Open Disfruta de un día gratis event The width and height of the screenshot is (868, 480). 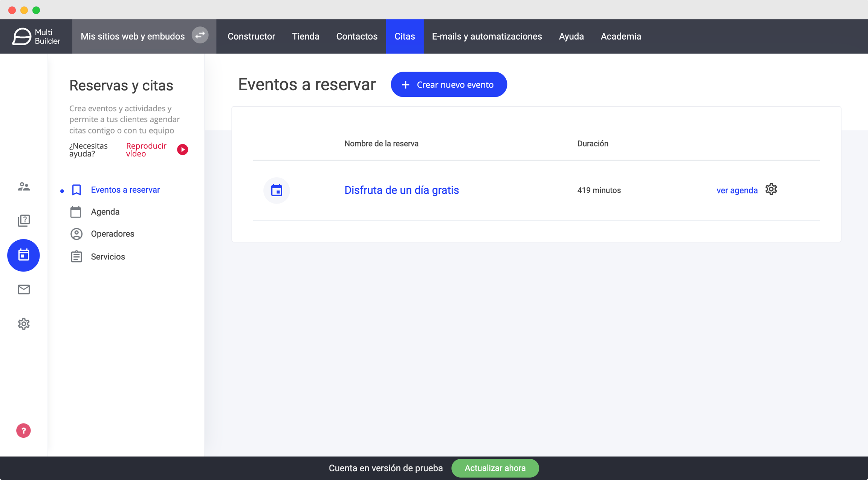tap(401, 190)
